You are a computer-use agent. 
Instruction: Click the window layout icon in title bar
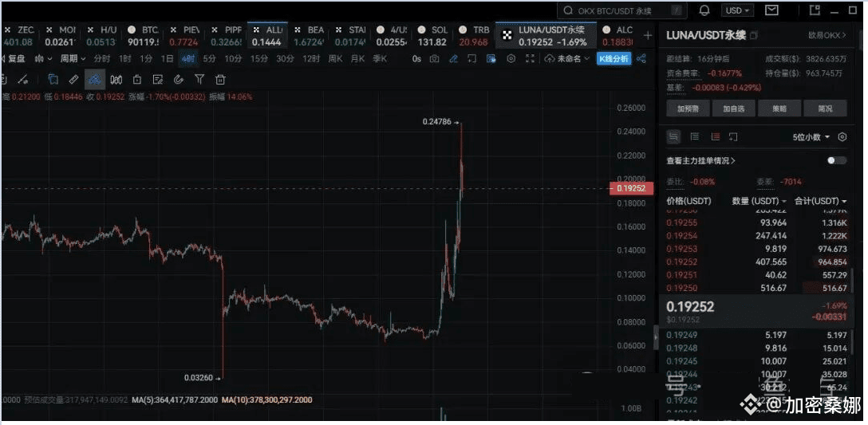pyautogui.click(x=815, y=10)
